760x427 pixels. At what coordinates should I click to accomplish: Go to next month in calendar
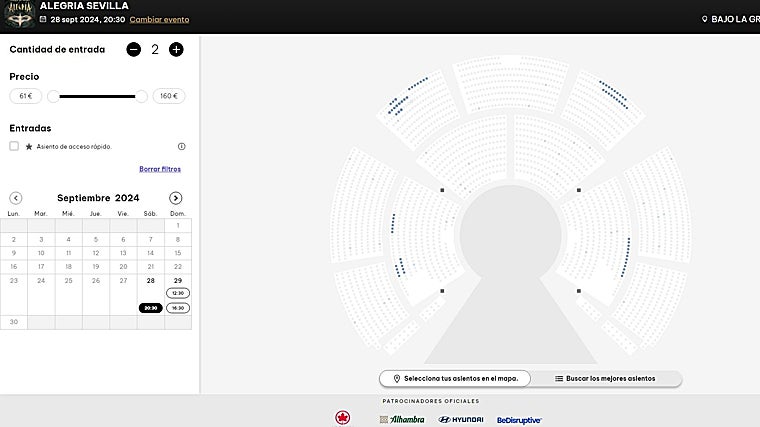pyautogui.click(x=176, y=198)
